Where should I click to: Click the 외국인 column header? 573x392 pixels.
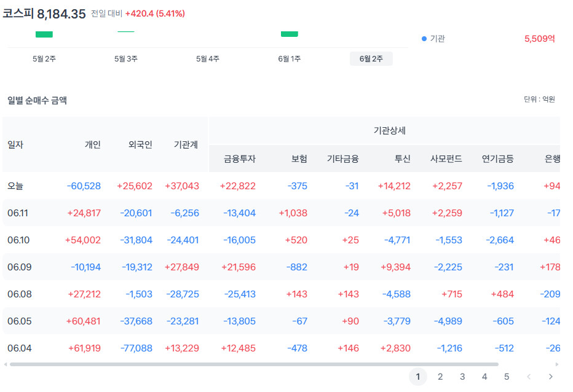point(140,144)
